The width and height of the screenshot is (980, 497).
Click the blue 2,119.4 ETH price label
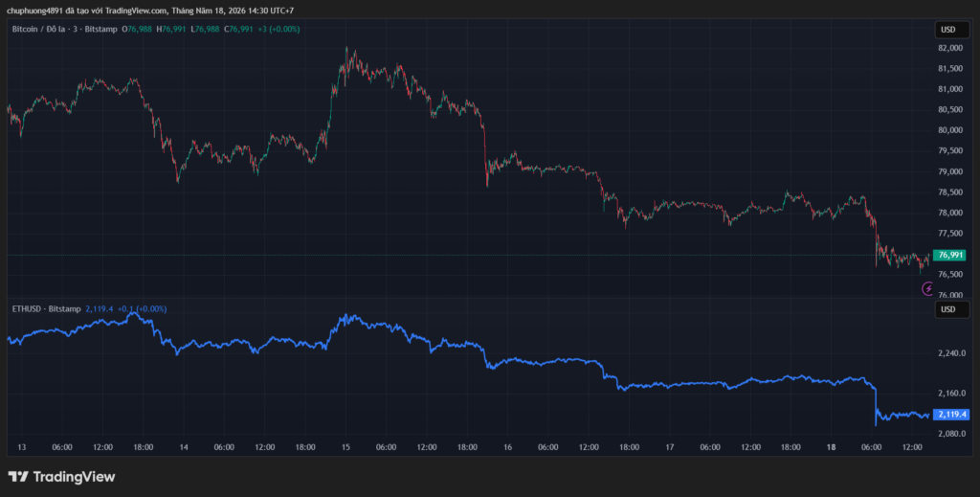[950, 415]
